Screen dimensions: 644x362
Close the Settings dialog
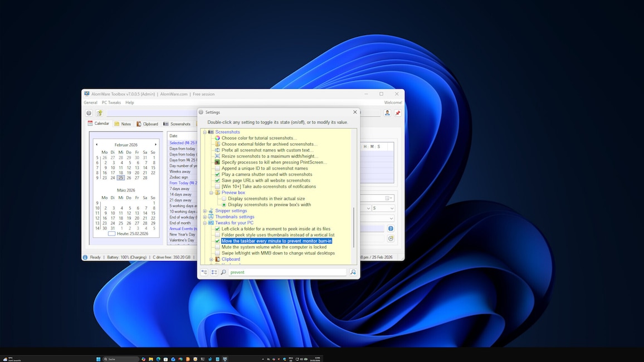click(x=355, y=112)
